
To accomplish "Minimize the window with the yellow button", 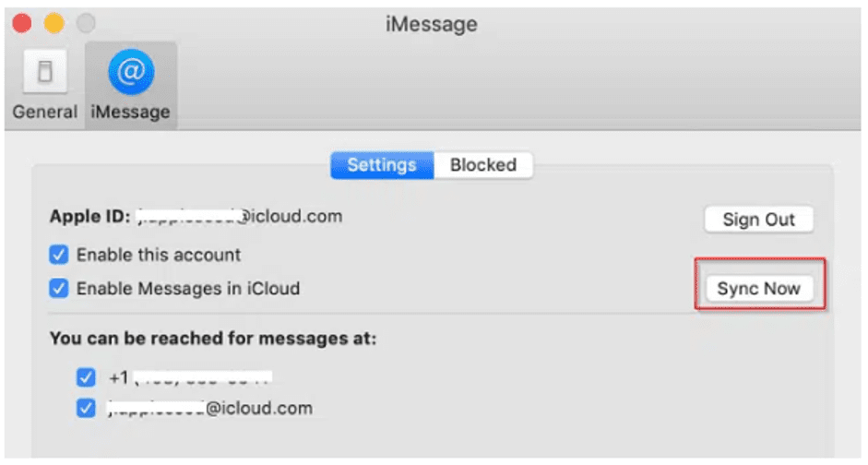I will pyautogui.click(x=54, y=23).
